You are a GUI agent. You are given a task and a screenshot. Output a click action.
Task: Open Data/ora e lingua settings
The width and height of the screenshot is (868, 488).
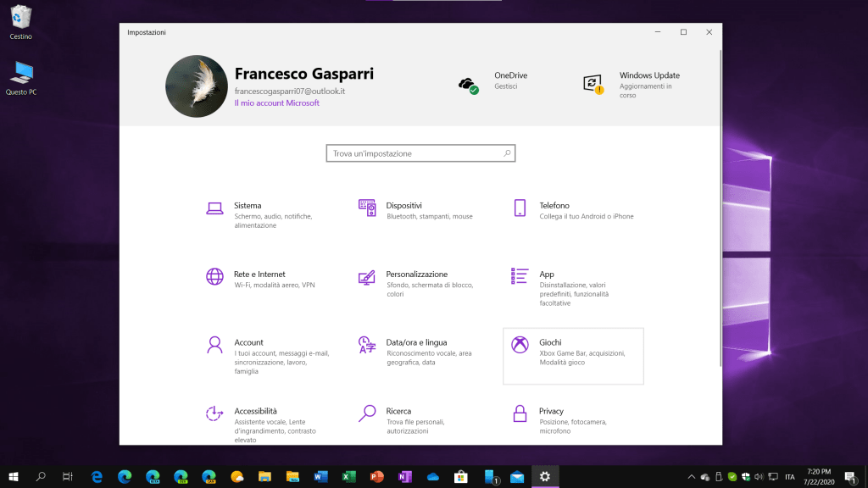coord(416,342)
